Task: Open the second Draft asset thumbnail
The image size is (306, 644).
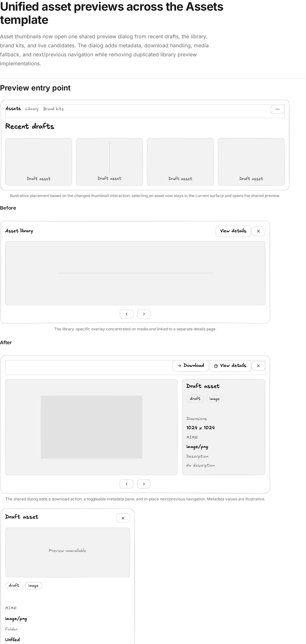Action: [x=110, y=162]
